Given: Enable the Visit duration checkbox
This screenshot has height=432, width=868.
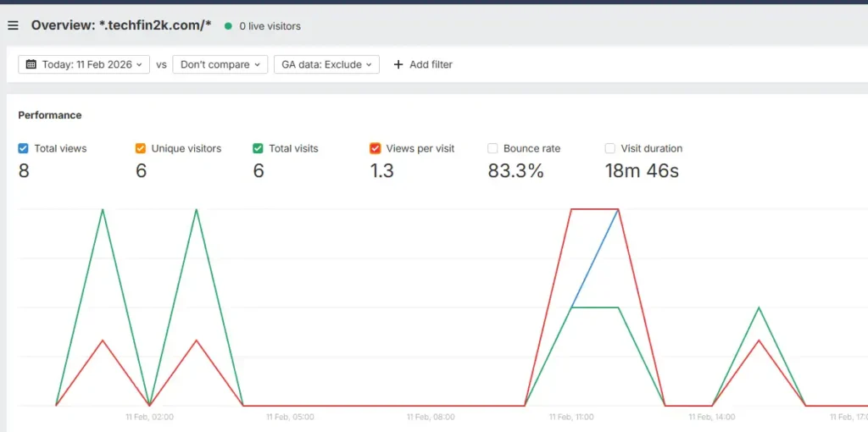Looking at the screenshot, I should tap(610, 148).
